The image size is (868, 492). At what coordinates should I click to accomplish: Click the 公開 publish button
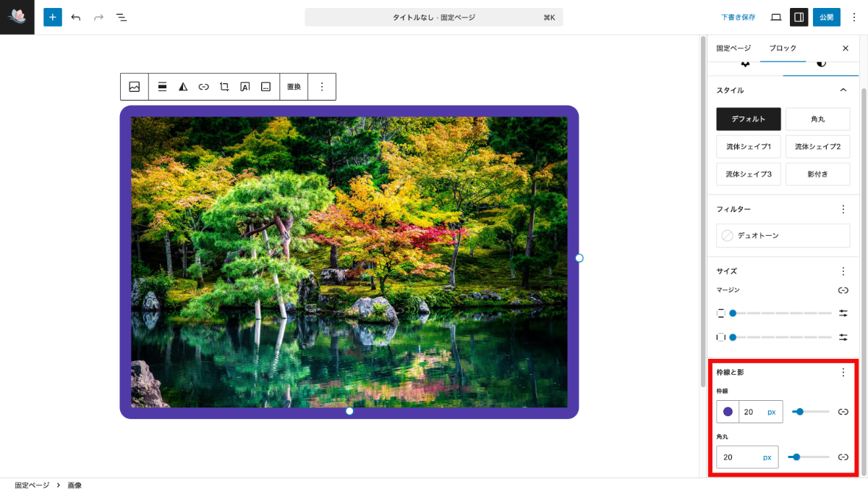coord(826,17)
